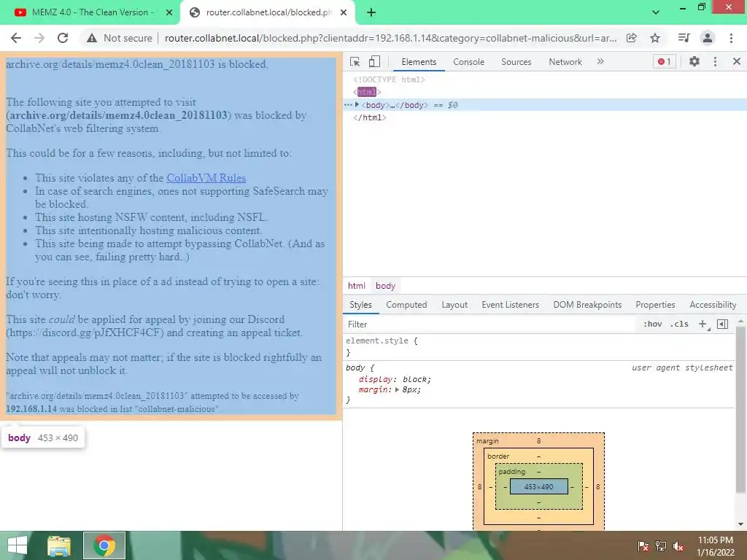Click the Chrome taskbar icon

(104, 545)
